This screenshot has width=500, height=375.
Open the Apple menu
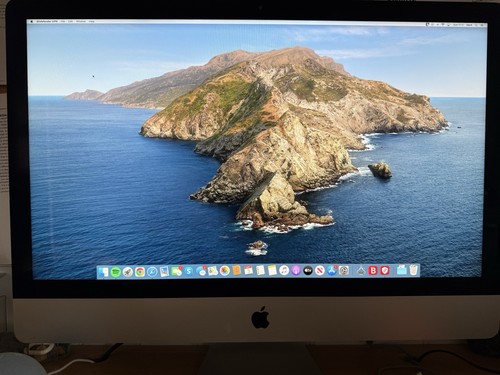pyautogui.click(x=32, y=22)
